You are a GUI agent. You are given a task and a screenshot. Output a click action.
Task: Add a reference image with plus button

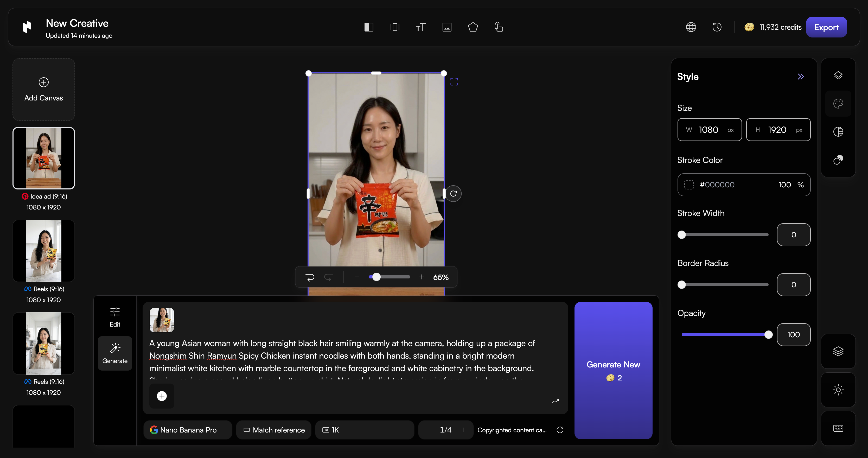tap(162, 396)
